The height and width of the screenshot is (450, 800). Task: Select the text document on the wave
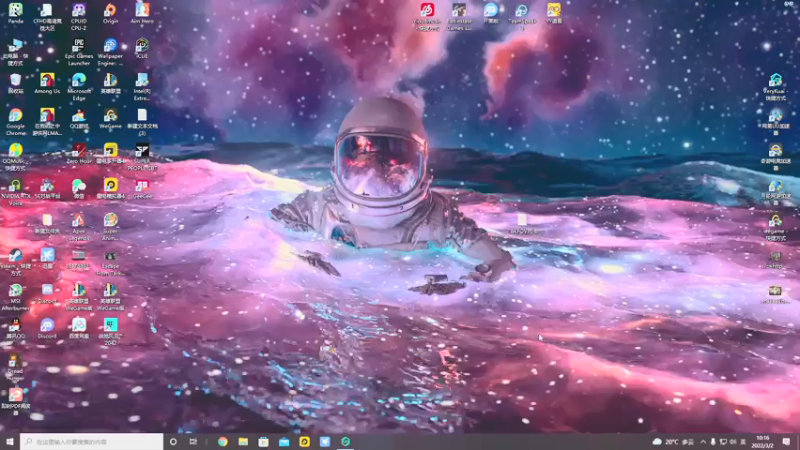click(x=522, y=223)
